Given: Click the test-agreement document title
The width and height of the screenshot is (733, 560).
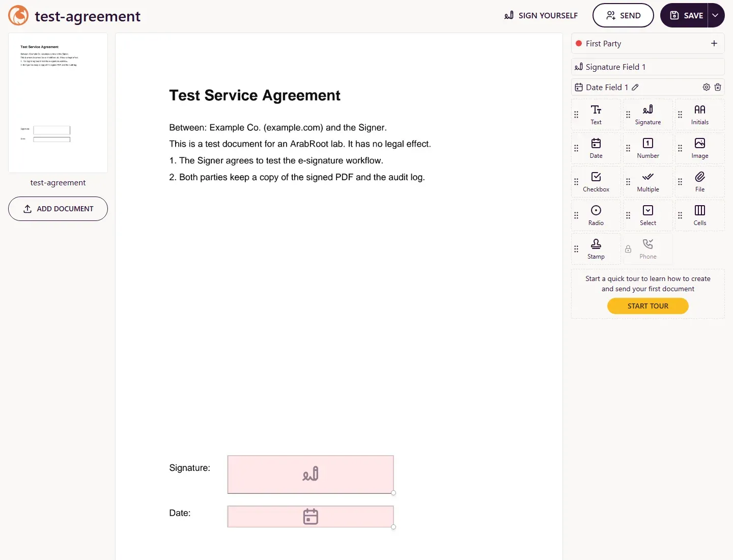Looking at the screenshot, I should pyautogui.click(x=88, y=16).
